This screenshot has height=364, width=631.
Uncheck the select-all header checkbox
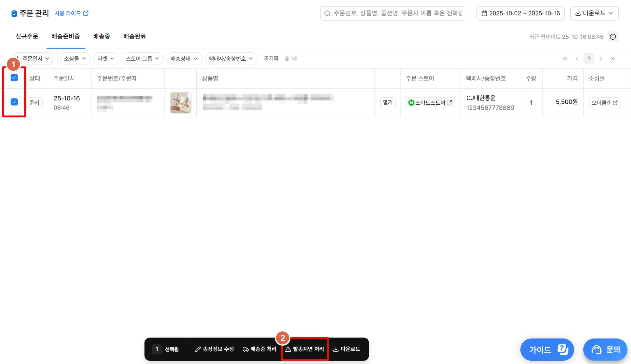[14, 78]
